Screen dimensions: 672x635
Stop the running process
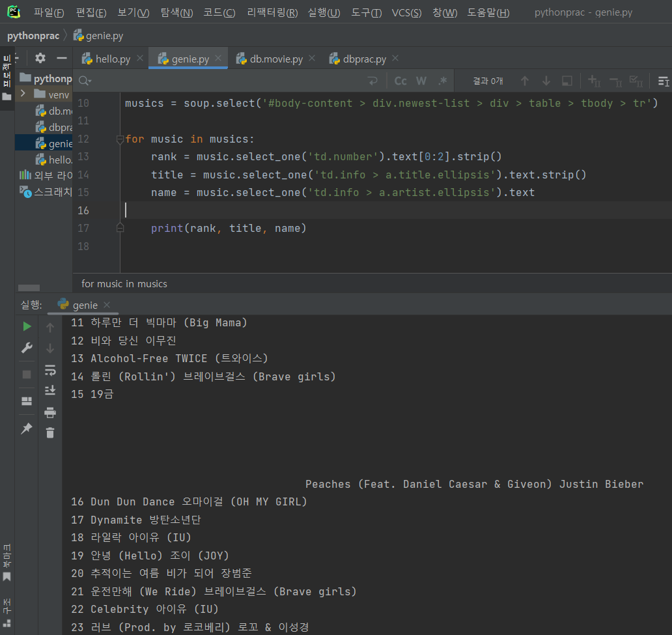pos(27,374)
